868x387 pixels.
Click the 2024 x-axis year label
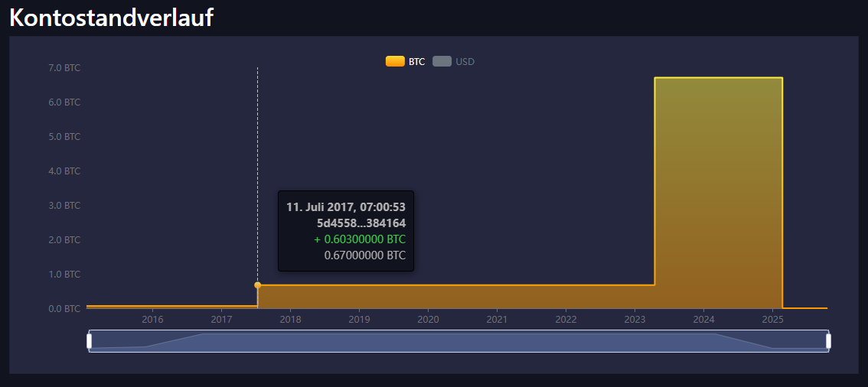703,319
